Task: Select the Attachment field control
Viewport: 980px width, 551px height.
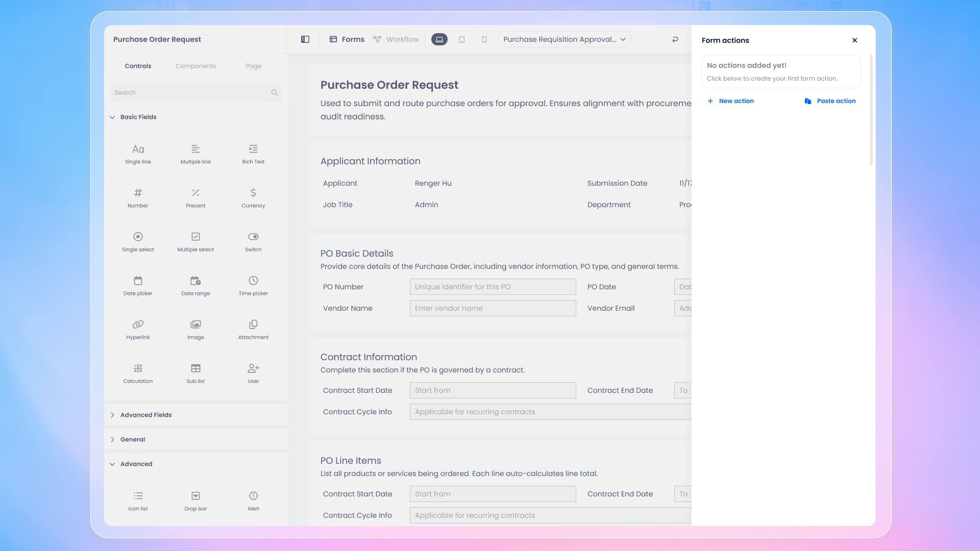Action: coord(253,329)
